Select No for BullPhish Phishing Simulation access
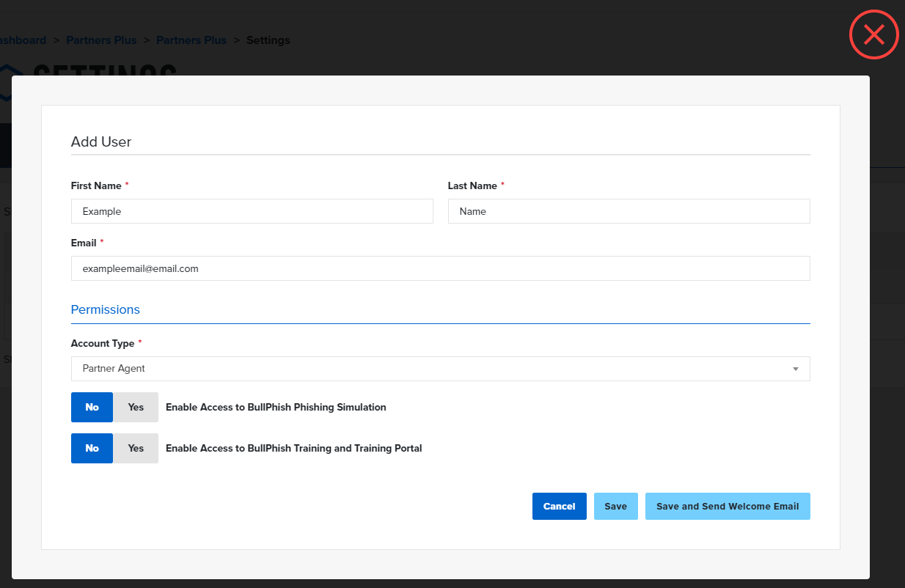Screen dimensions: 905x588 (x=92, y=407)
